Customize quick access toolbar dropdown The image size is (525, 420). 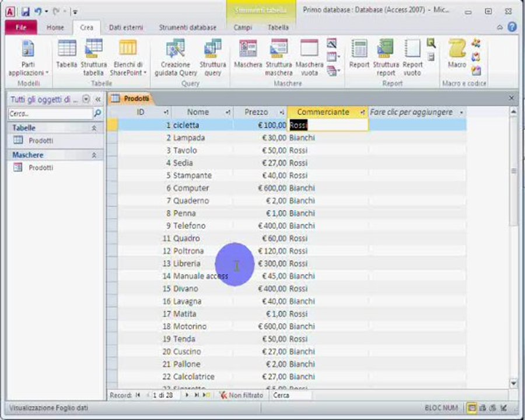(75, 12)
